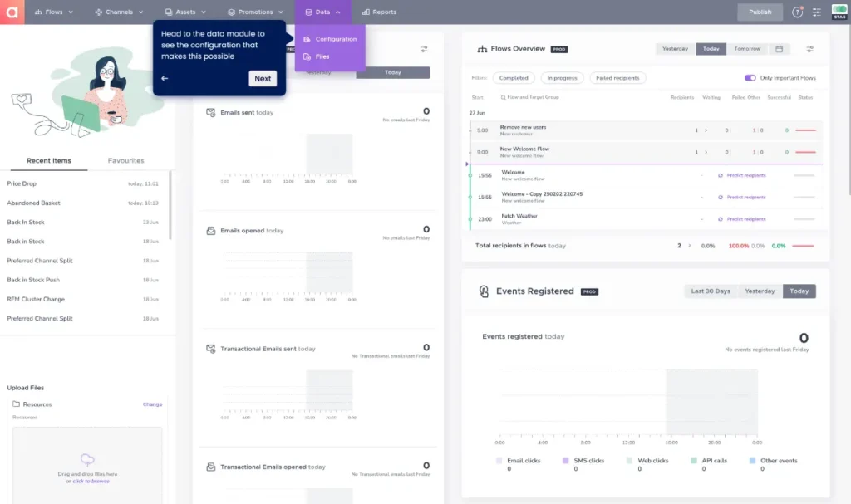Toggle the Completed filter chip
The height and width of the screenshot is (504, 851).
[x=514, y=78]
